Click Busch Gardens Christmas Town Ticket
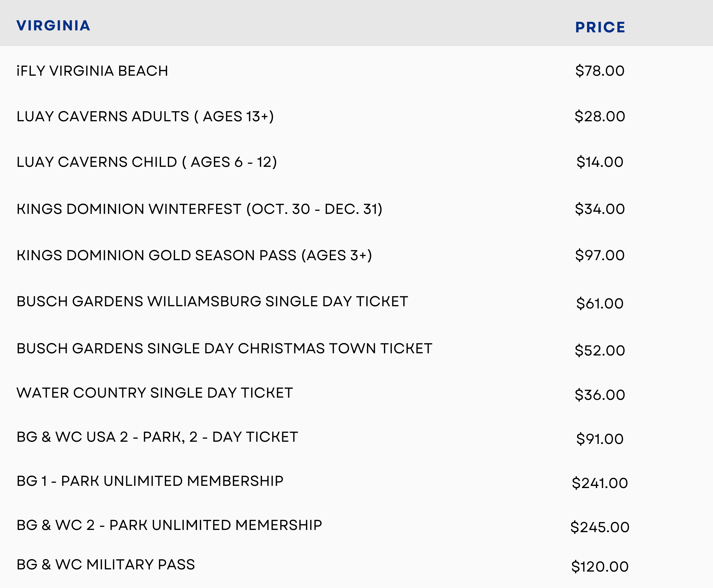The height and width of the screenshot is (588, 713). 224,349
